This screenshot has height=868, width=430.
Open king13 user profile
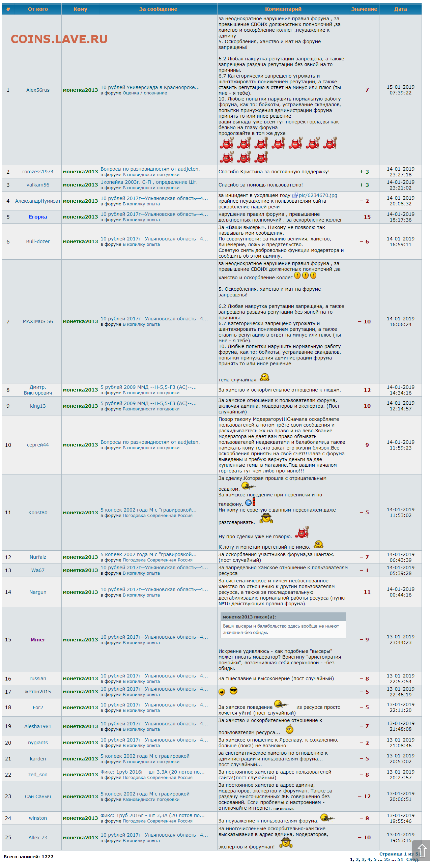[x=38, y=406]
